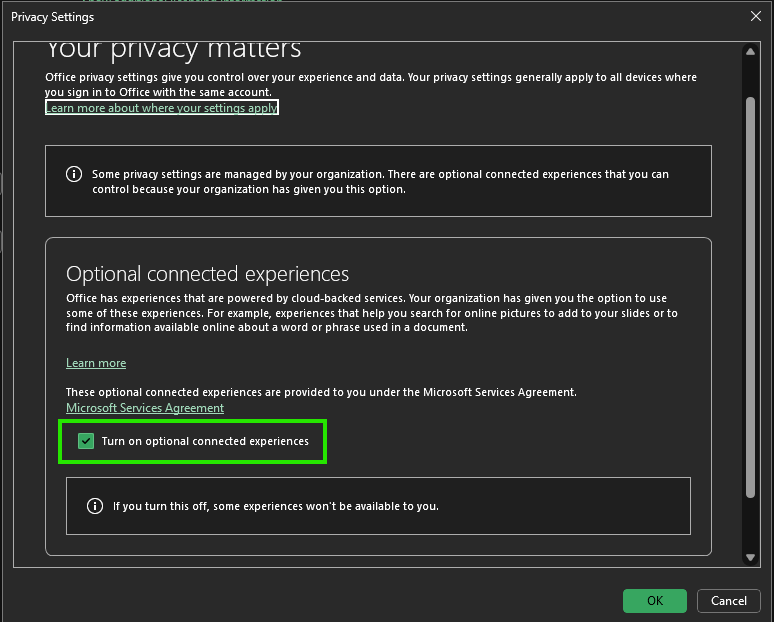Click the scrollbar up arrow
This screenshot has height=622, width=774.
(x=750, y=52)
